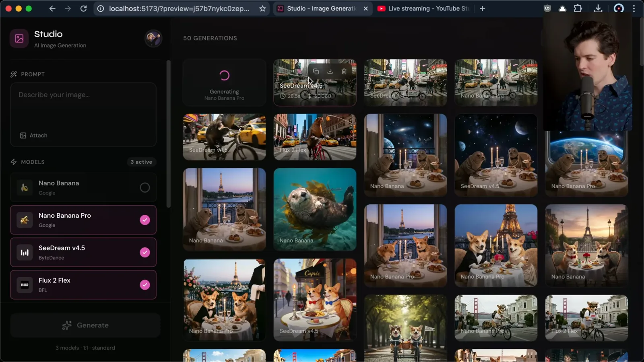The height and width of the screenshot is (362, 644).
Task: Switch to Live streaming YouTube tab
Action: tap(423, 8)
